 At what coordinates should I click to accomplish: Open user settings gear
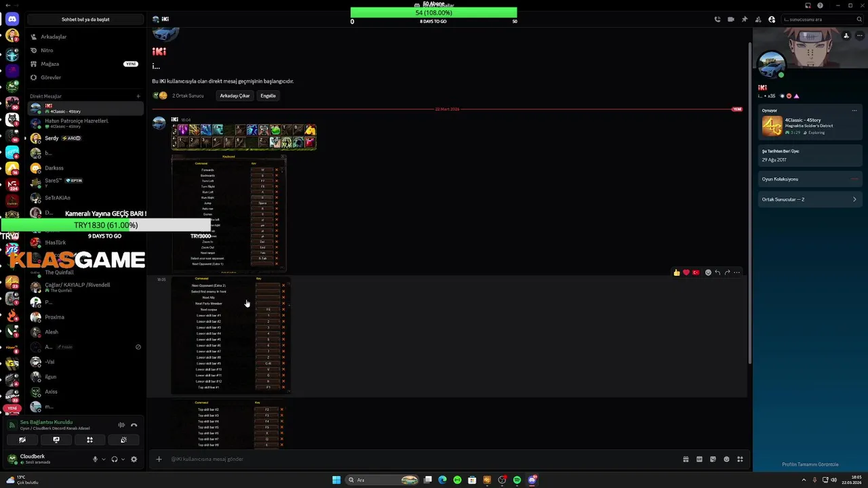pos(134,459)
